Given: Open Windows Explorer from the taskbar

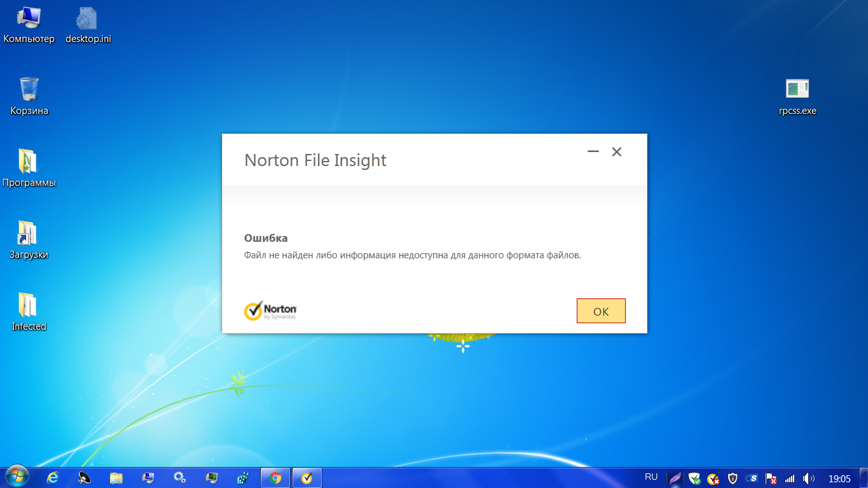Looking at the screenshot, I should pos(116,478).
